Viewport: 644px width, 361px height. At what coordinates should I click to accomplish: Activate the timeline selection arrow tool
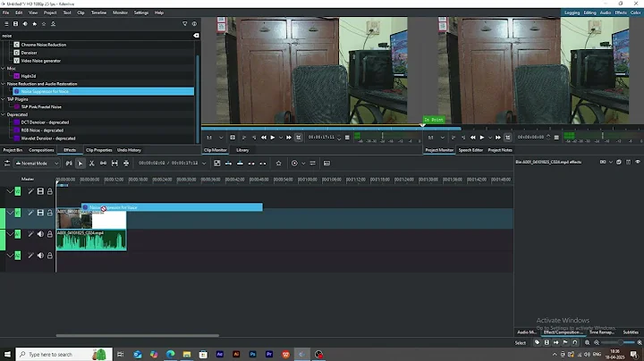pyautogui.click(x=80, y=164)
